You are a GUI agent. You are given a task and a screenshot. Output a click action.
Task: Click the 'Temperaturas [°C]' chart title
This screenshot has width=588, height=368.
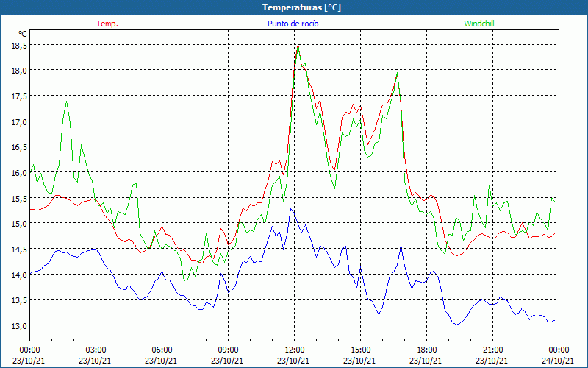[x=301, y=7]
